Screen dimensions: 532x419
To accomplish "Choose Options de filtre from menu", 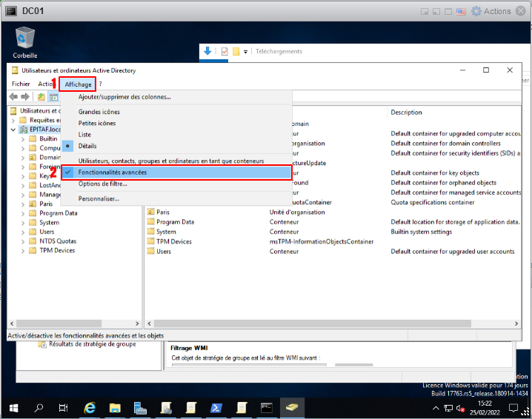I will (x=102, y=184).
